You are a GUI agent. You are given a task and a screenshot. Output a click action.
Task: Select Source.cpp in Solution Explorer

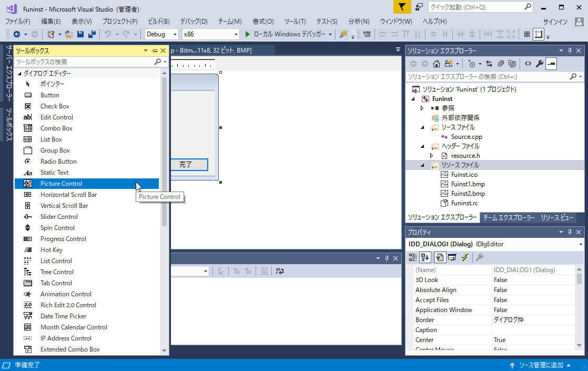(x=466, y=137)
